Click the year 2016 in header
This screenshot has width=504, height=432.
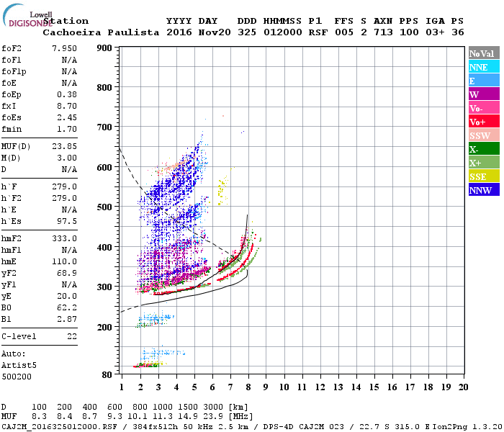coord(179,32)
